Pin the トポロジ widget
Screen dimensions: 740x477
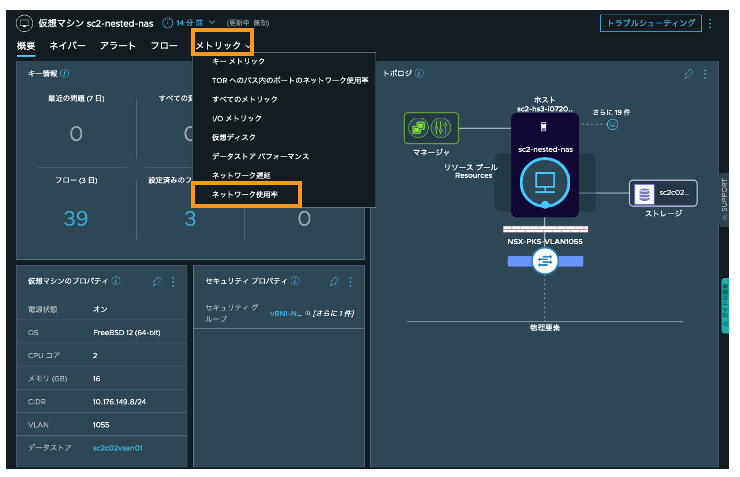point(689,74)
